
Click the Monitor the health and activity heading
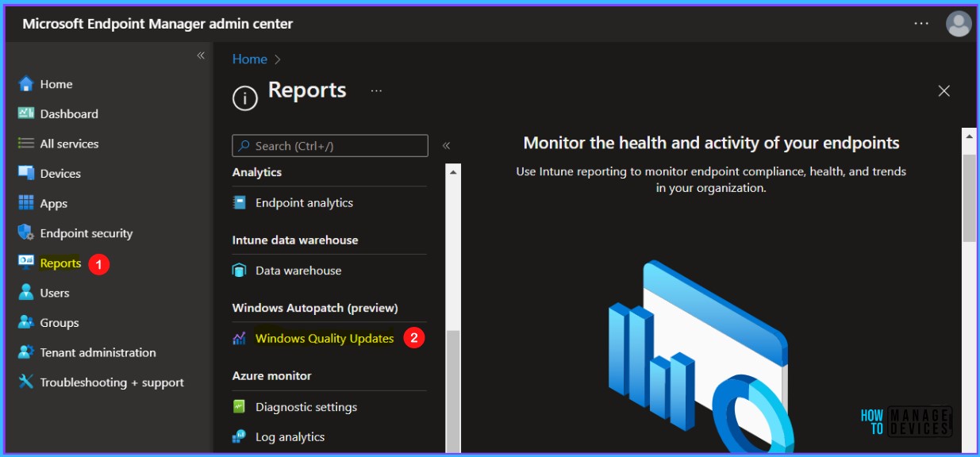coord(711,144)
